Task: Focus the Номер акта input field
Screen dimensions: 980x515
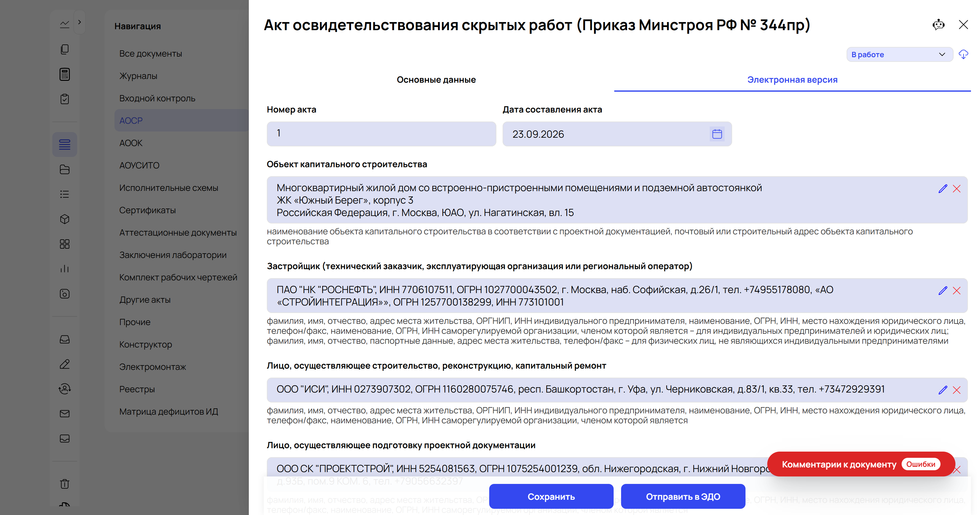Action: tap(381, 134)
